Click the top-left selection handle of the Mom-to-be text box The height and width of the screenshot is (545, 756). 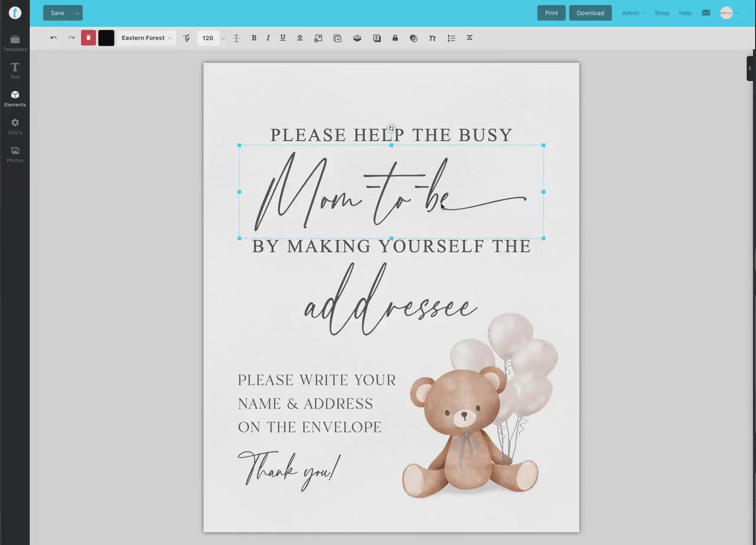click(x=239, y=145)
